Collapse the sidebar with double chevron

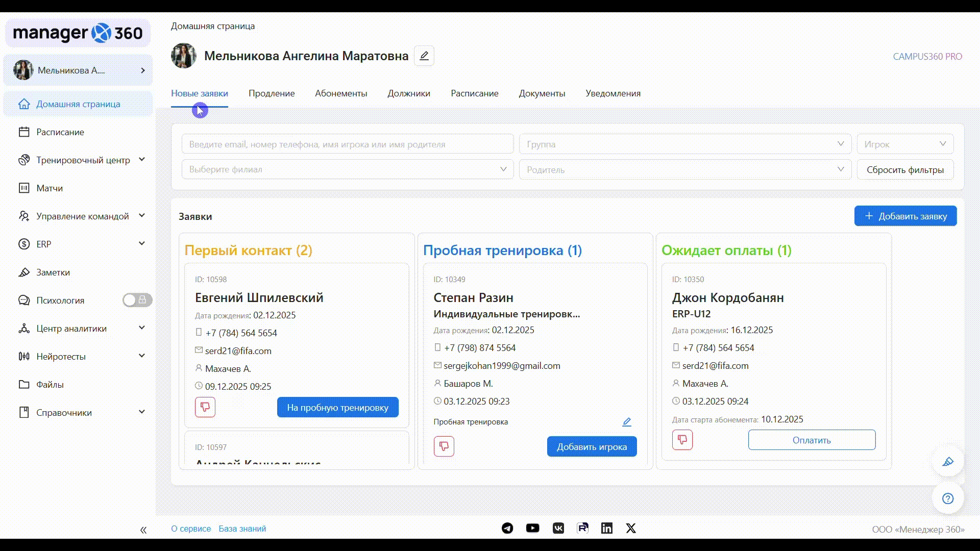click(143, 530)
